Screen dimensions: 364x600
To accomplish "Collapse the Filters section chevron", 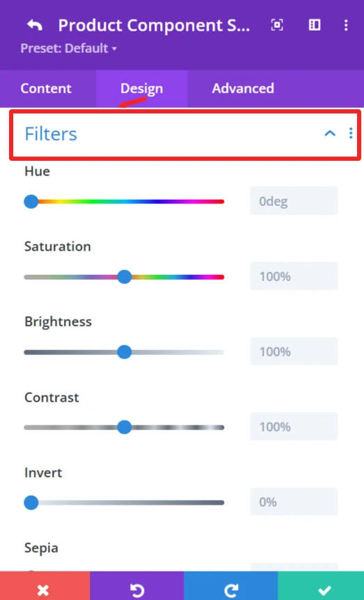I will [x=330, y=133].
